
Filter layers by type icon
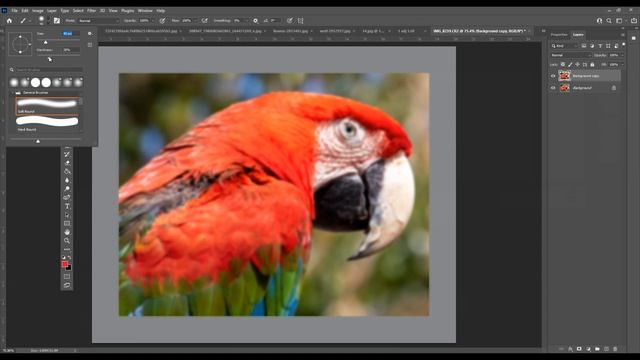[600, 46]
